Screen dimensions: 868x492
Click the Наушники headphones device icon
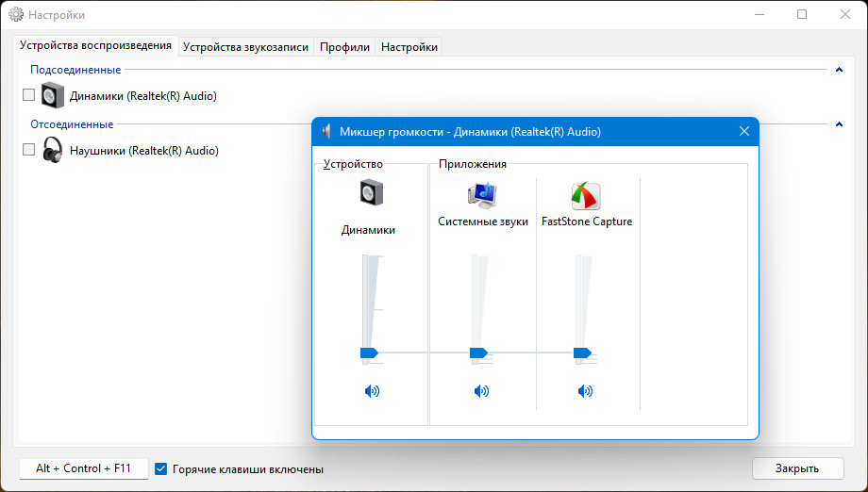[53, 150]
